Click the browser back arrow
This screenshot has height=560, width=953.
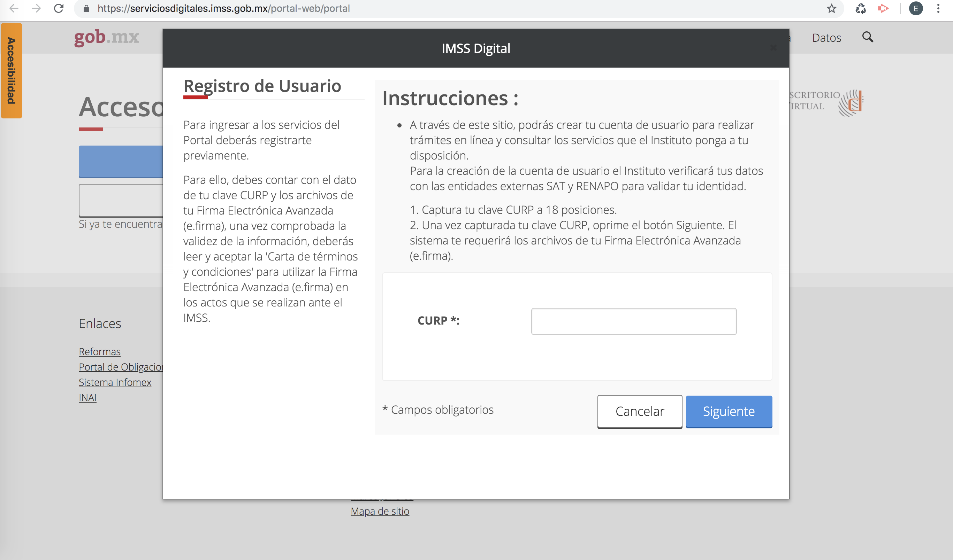pyautogui.click(x=14, y=8)
